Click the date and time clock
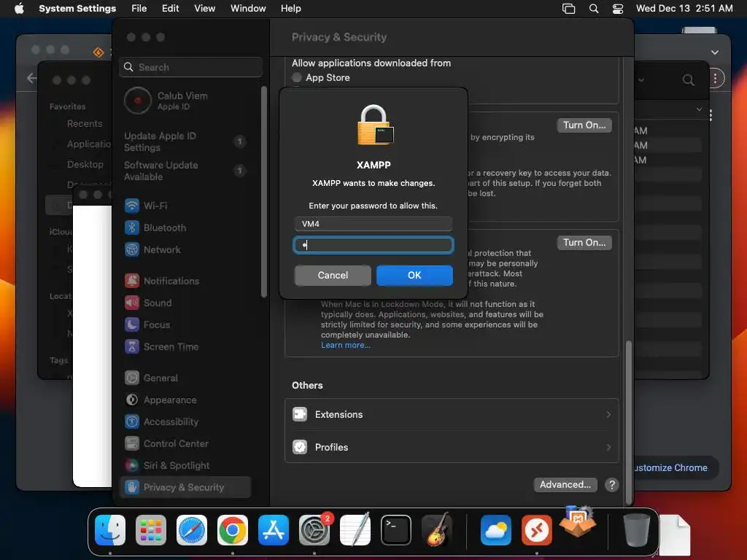Image resolution: width=747 pixels, height=560 pixels. [684, 9]
